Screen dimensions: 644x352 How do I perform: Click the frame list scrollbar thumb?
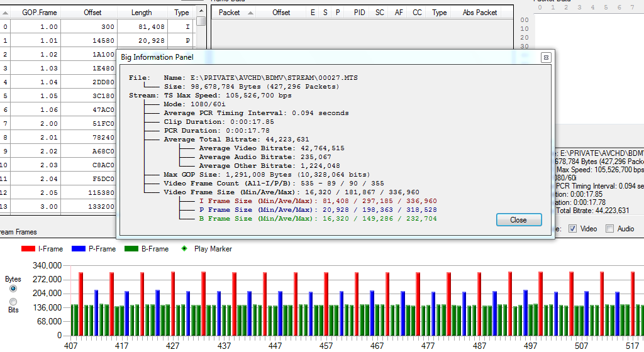point(201,21)
